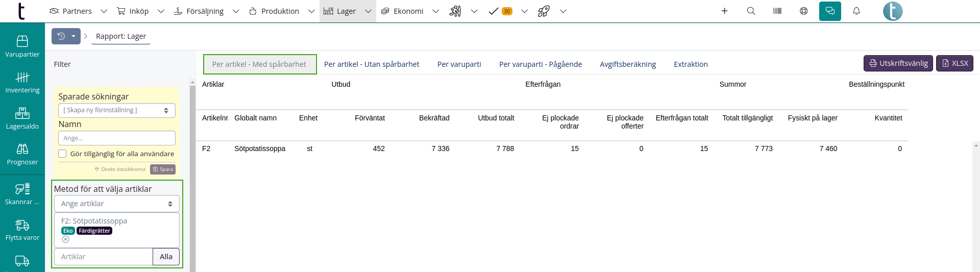The height and width of the screenshot is (272, 980).
Task: Open the Lager menu
Action: coord(340,11)
